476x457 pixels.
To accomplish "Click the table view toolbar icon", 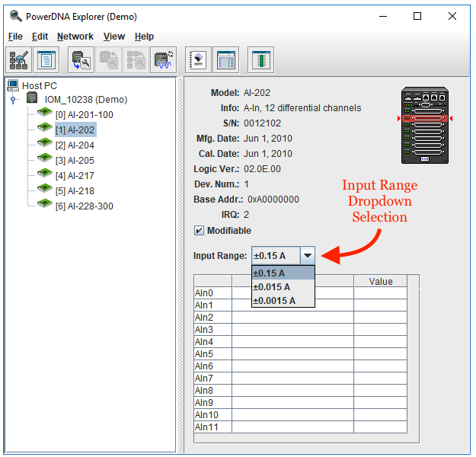I will (226, 60).
